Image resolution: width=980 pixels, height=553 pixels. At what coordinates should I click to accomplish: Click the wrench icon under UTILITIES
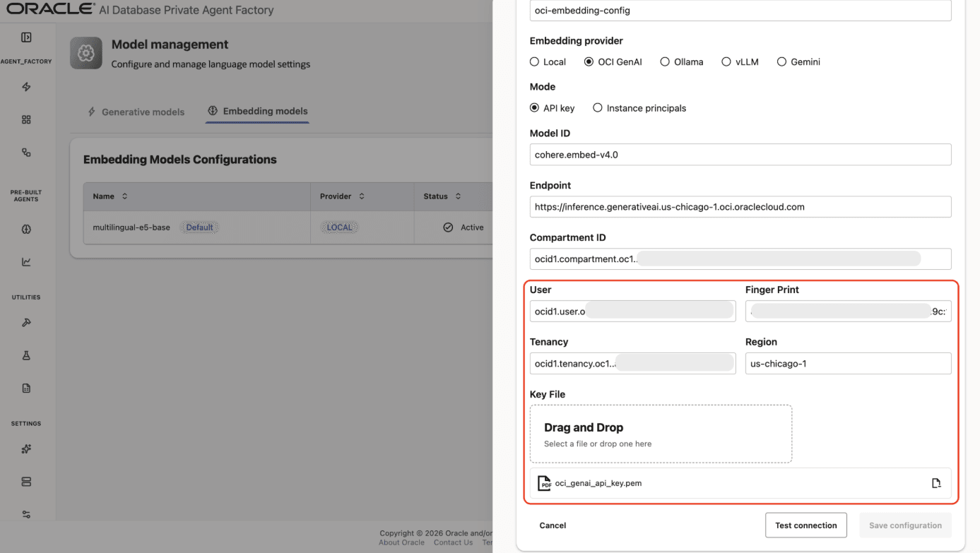pos(26,322)
